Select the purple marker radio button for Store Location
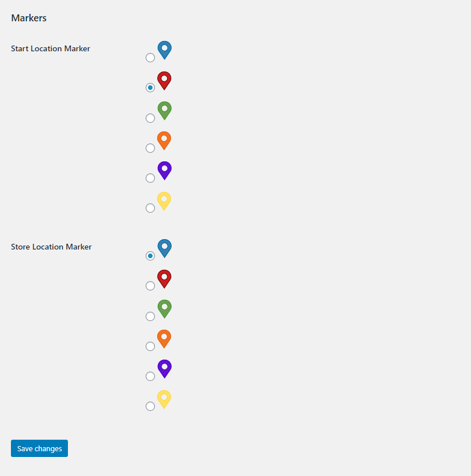Viewport: 471px width, 476px height. click(x=150, y=376)
